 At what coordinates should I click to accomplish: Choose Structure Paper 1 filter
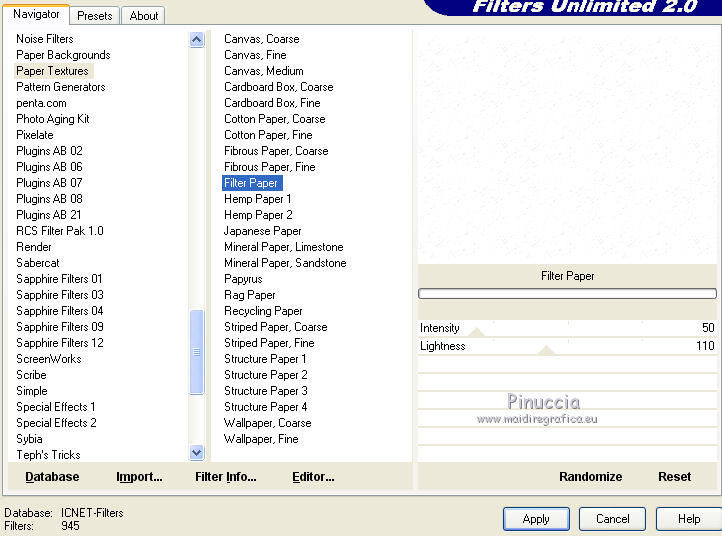265,359
